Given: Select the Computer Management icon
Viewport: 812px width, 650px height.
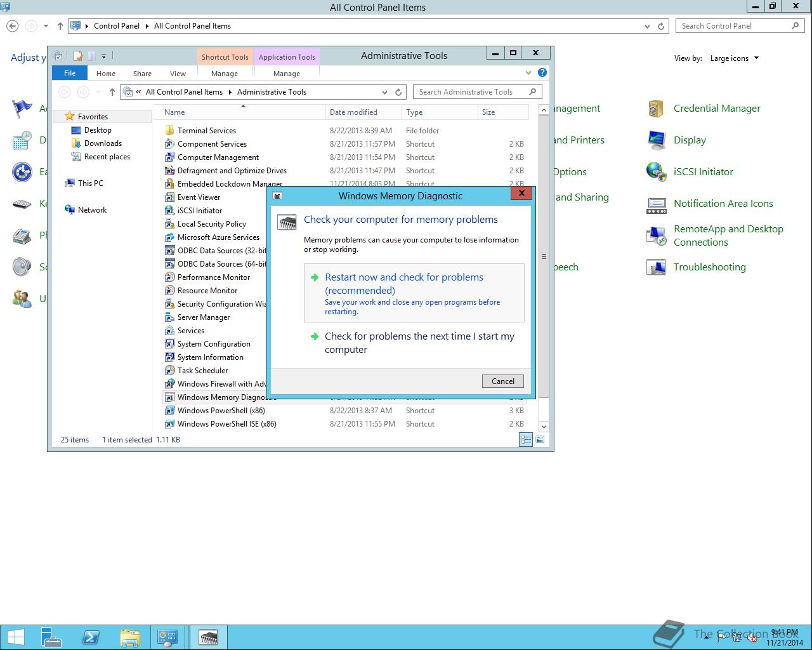Looking at the screenshot, I should pos(169,157).
